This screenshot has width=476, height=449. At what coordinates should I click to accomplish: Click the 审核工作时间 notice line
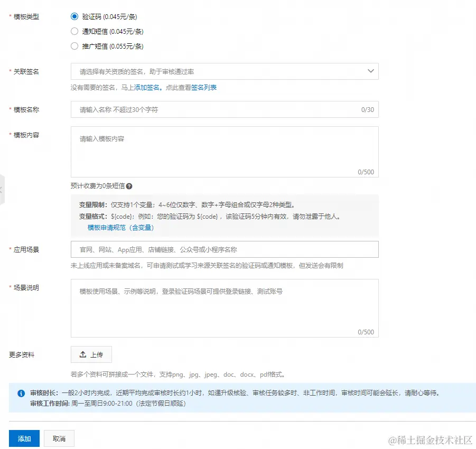[108, 404]
